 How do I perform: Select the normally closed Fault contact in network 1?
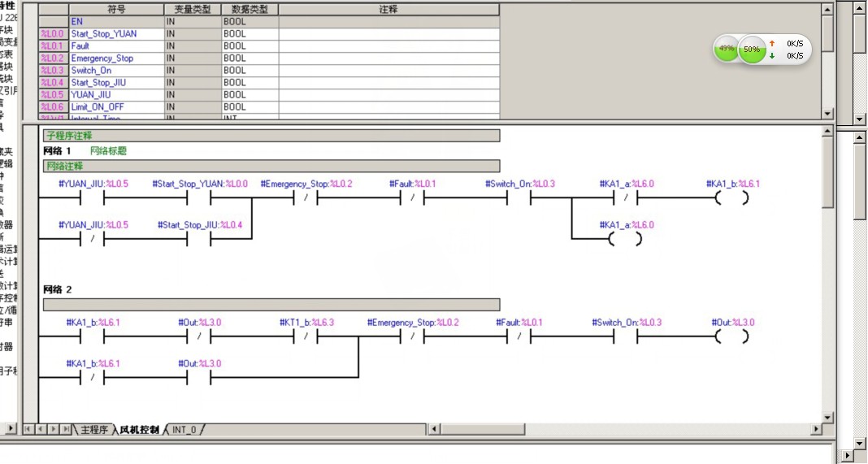412,197
